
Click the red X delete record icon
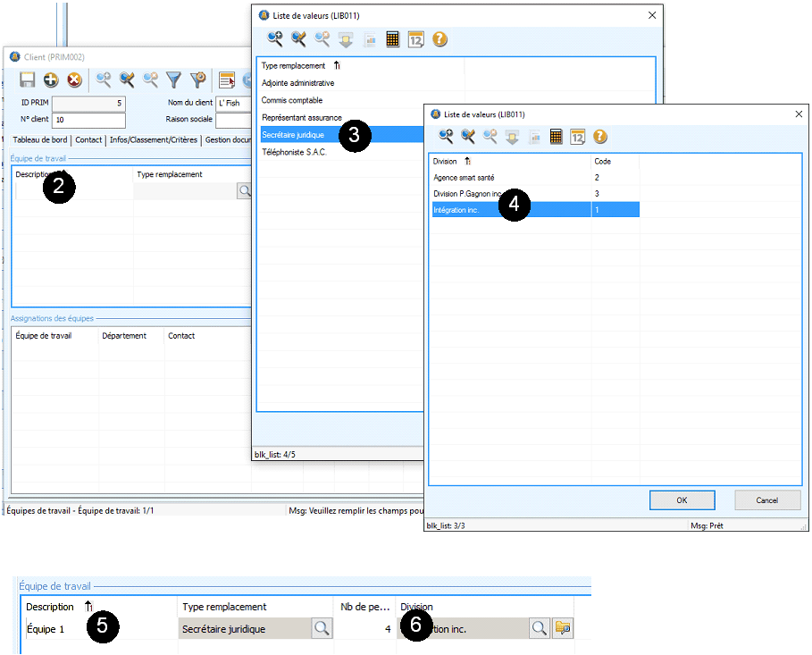point(74,80)
